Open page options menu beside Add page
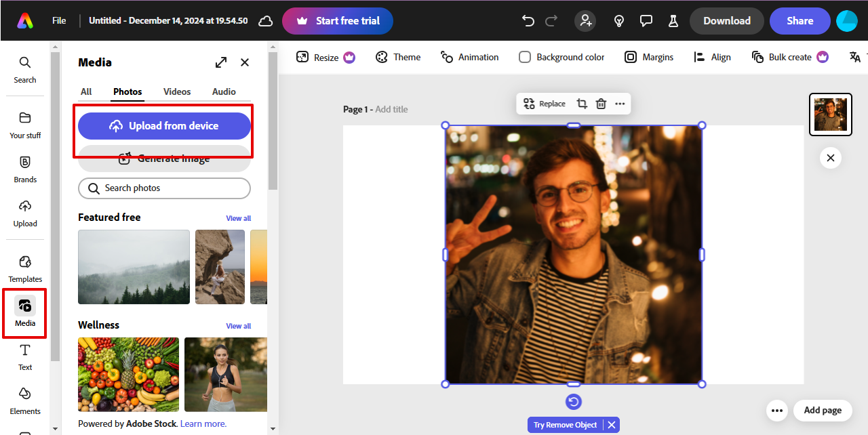Screen dimensions: 868x435 click(777, 411)
